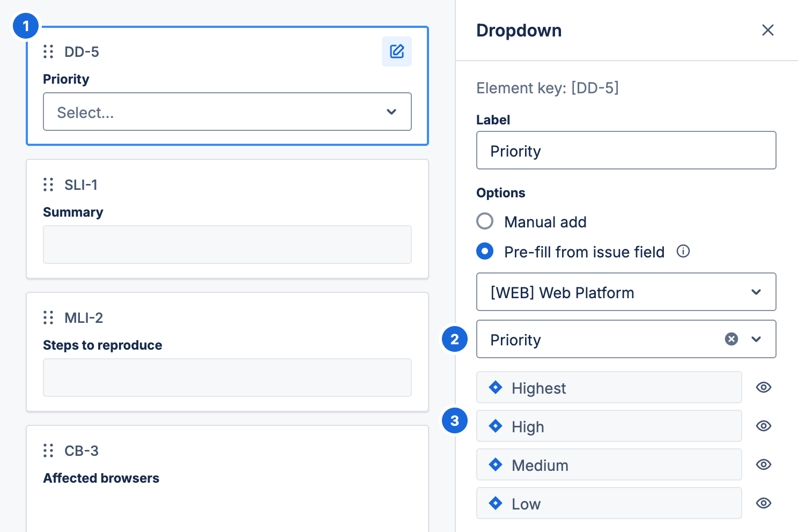Select the CB-3 Affected browsers card

point(227,478)
